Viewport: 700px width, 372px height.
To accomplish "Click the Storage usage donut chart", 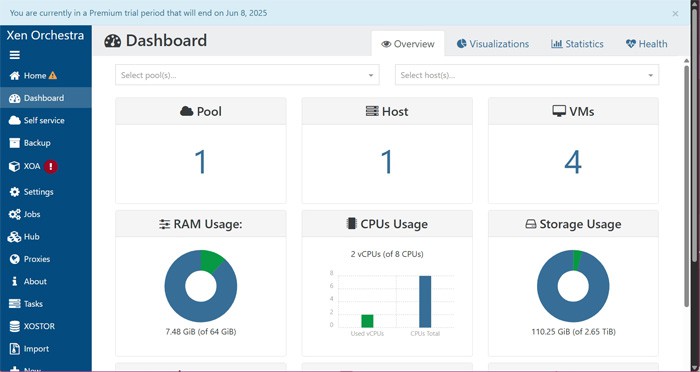I will [573, 286].
